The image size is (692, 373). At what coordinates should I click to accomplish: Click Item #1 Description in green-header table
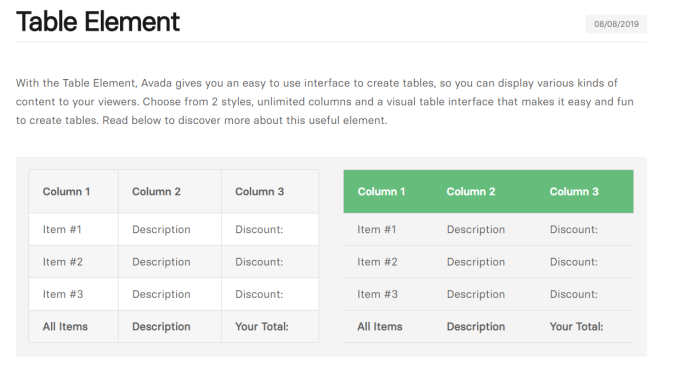pyautogui.click(x=476, y=230)
